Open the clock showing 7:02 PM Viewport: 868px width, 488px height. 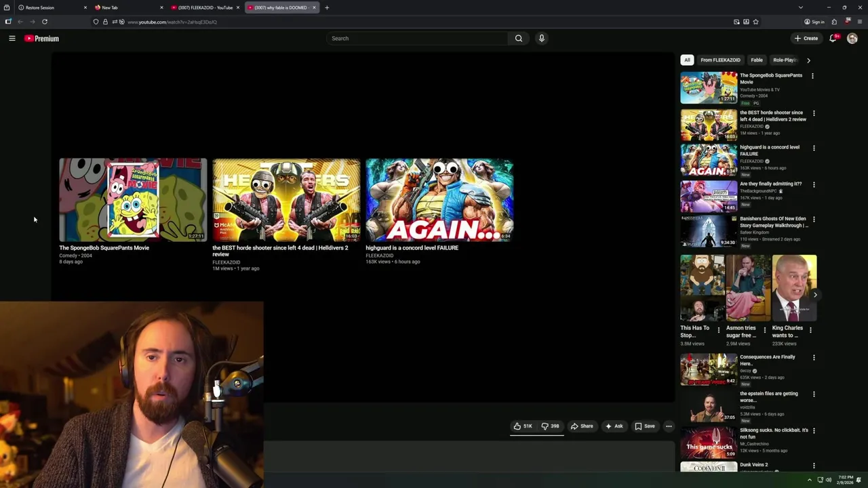[x=845, y=480]
